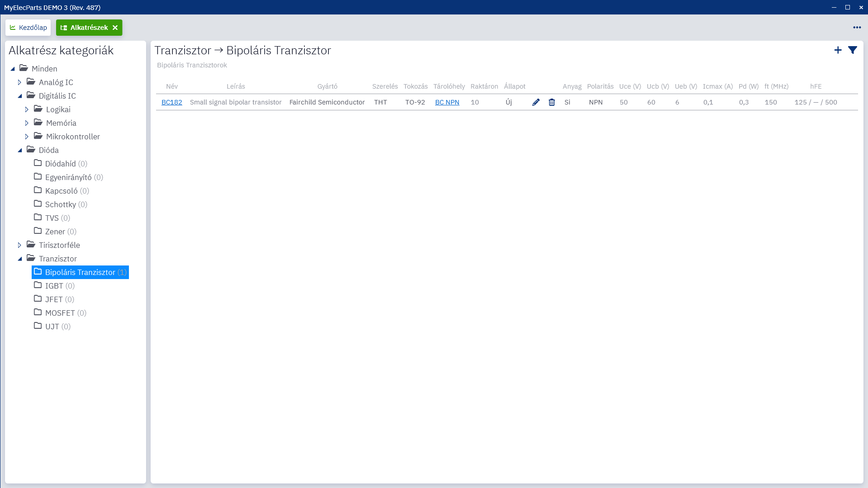Select the Kapcsoló category
The width and height of the screenshot is (868, 488).
point(62,191)
